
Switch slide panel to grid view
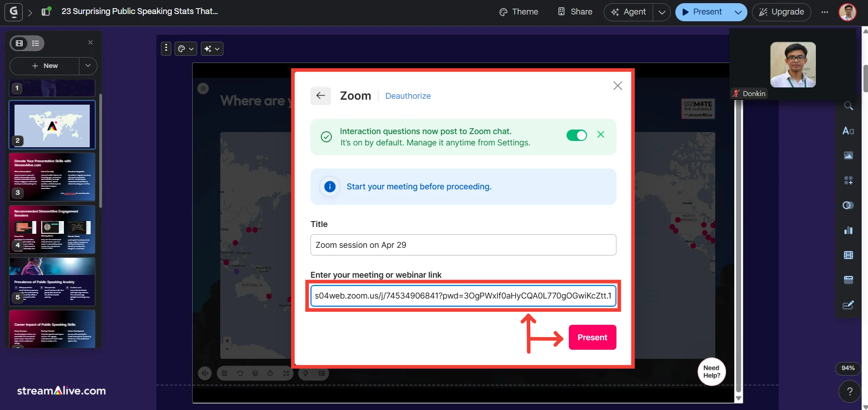pos(19,43)
